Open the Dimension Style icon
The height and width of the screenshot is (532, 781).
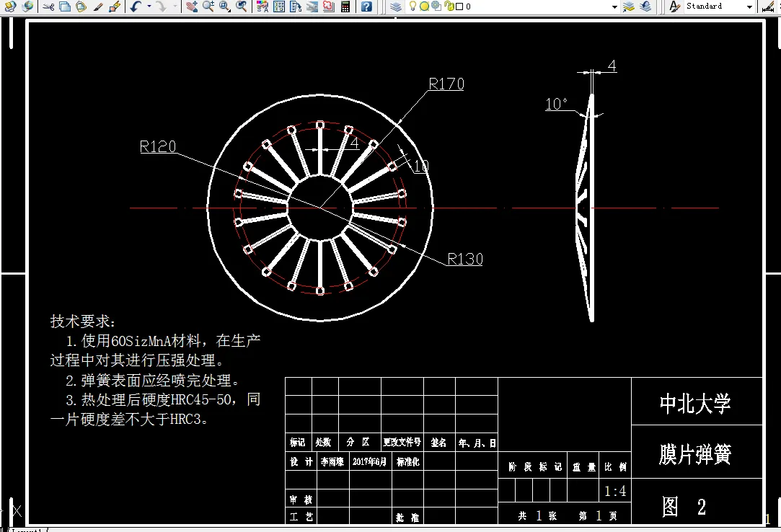[x=769, y=6]
